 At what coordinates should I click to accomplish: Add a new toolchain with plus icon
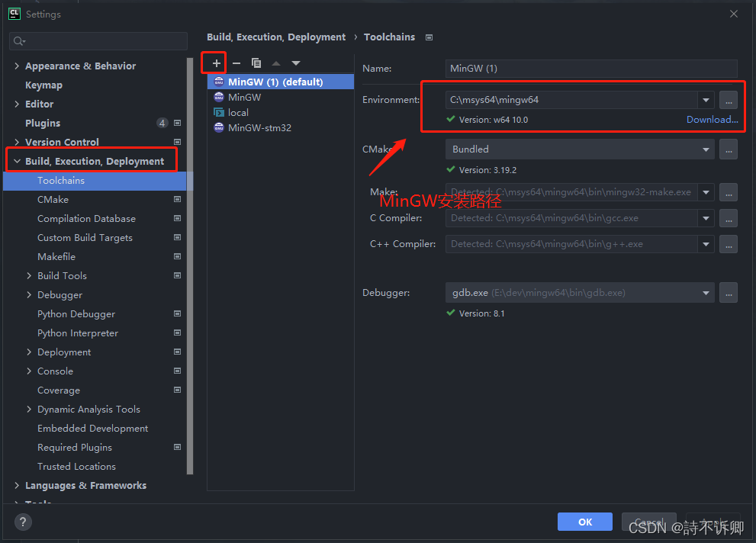coord(217,63)
